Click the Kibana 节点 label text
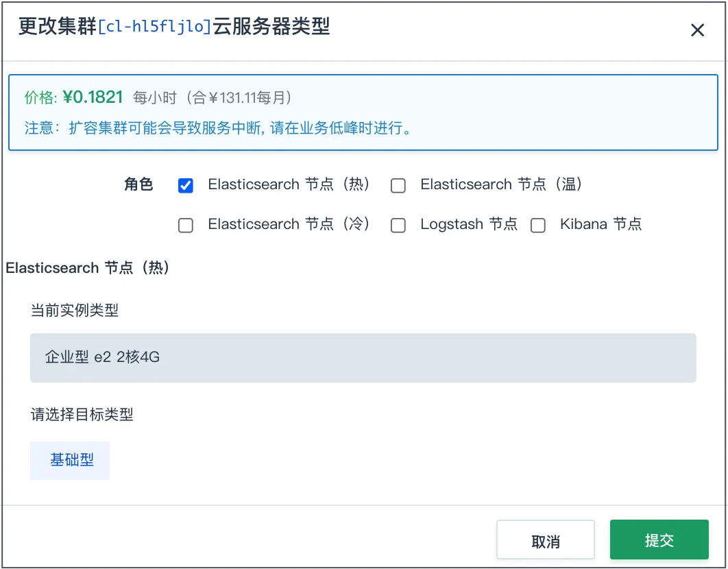 pyautogui.click(x=600, y=224)
